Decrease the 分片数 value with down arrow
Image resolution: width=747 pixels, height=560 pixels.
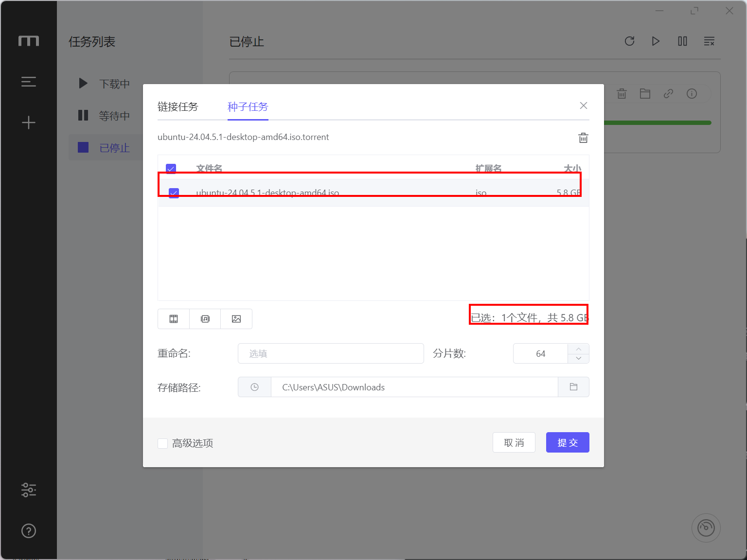pyautogui.click(x=578, y=358)
